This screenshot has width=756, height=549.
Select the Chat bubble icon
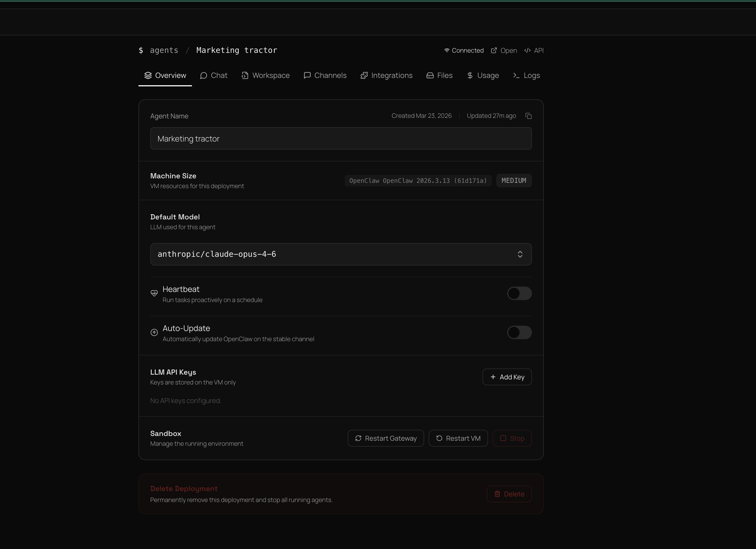pyautogui.click(x=204, y=76)
